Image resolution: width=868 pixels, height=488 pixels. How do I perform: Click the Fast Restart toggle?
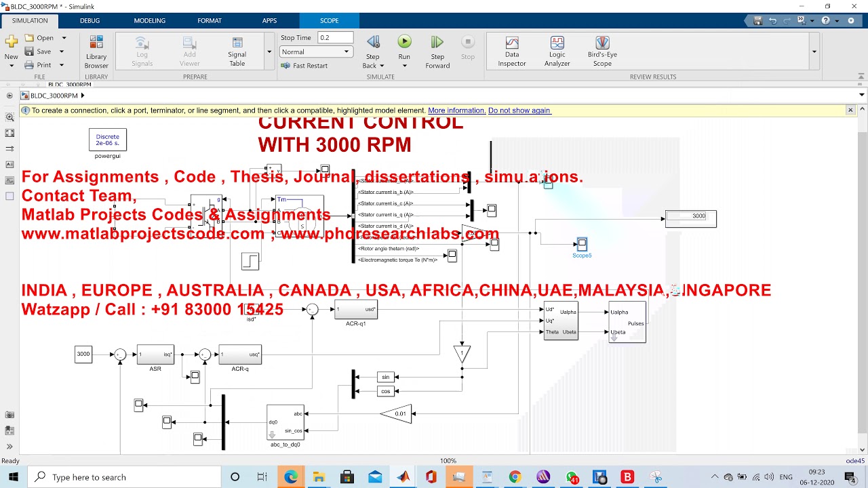[304, 66]
